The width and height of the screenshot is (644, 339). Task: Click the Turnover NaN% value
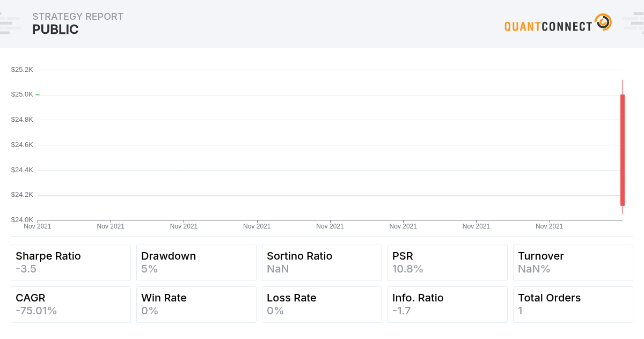coord(534,269)
